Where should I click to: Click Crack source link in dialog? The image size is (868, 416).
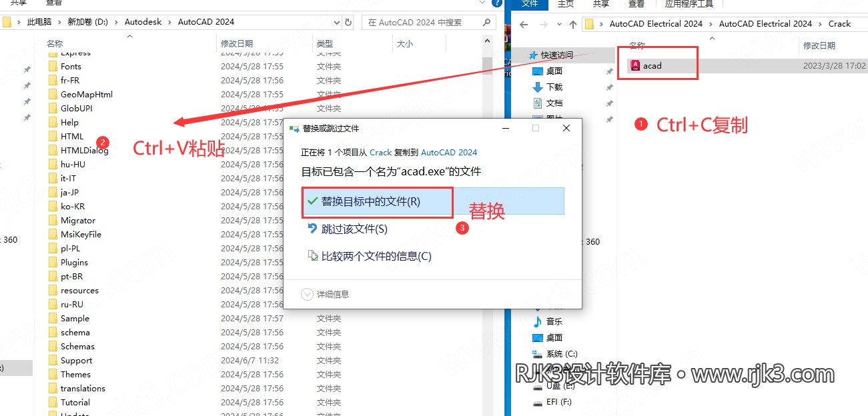381,152
